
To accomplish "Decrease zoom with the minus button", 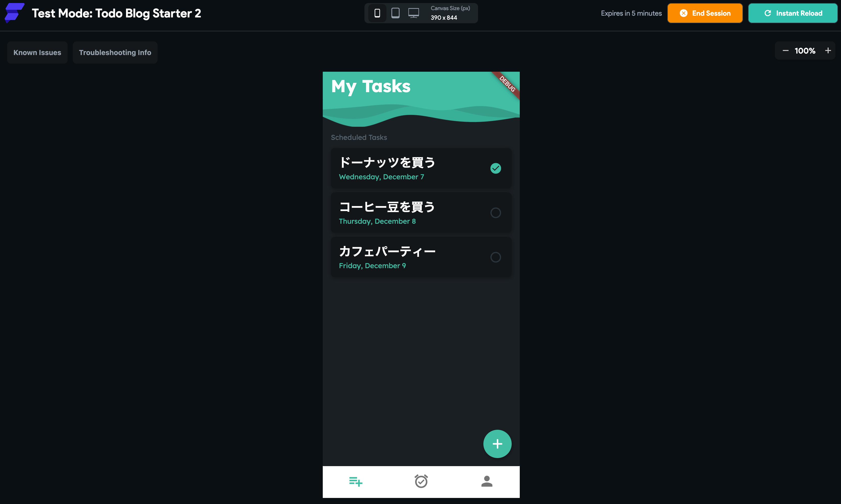I will point(785,51).
